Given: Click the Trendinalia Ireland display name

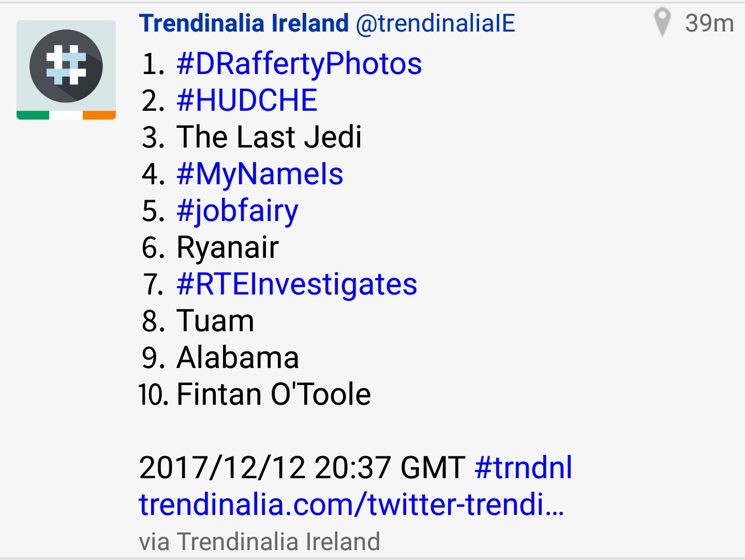Looking at the screenshot, I should coord(244,23).
